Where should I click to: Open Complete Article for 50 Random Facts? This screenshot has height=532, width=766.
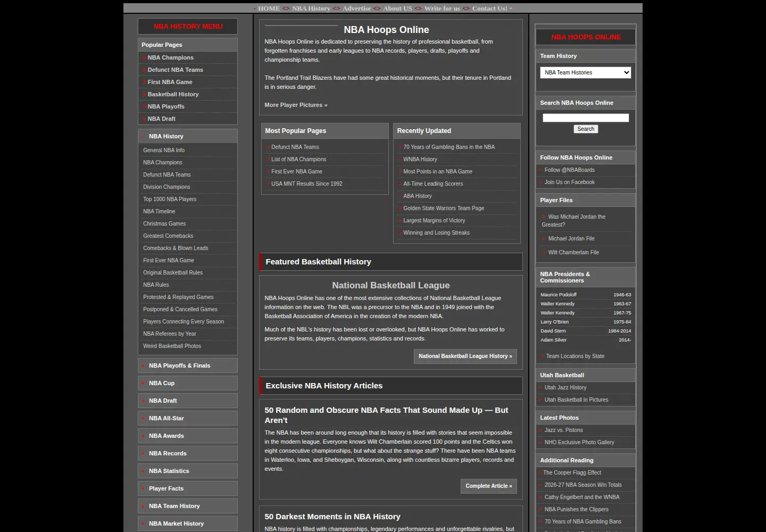tap(488, 486)
